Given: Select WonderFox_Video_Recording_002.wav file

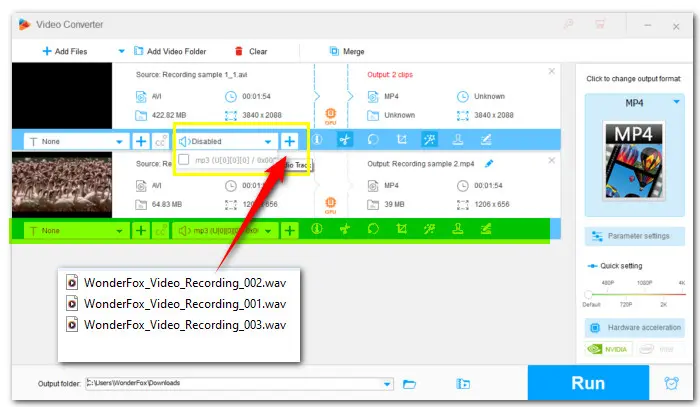Looking at the screenshot, I should point(176,283).
